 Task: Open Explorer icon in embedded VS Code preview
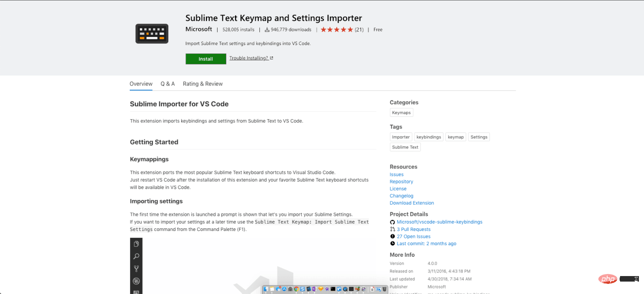[136, 244]
